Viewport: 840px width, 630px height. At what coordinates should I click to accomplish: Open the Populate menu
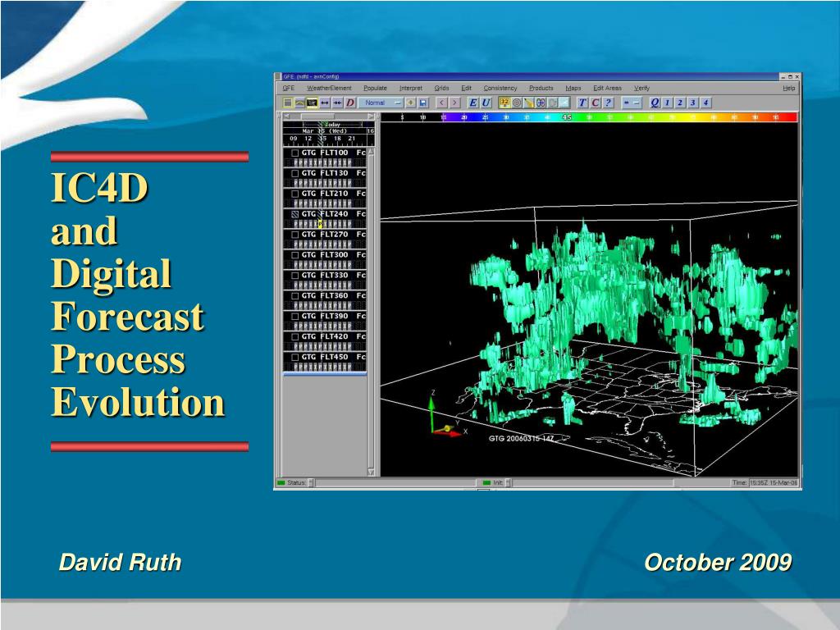(x=375, y=88)
